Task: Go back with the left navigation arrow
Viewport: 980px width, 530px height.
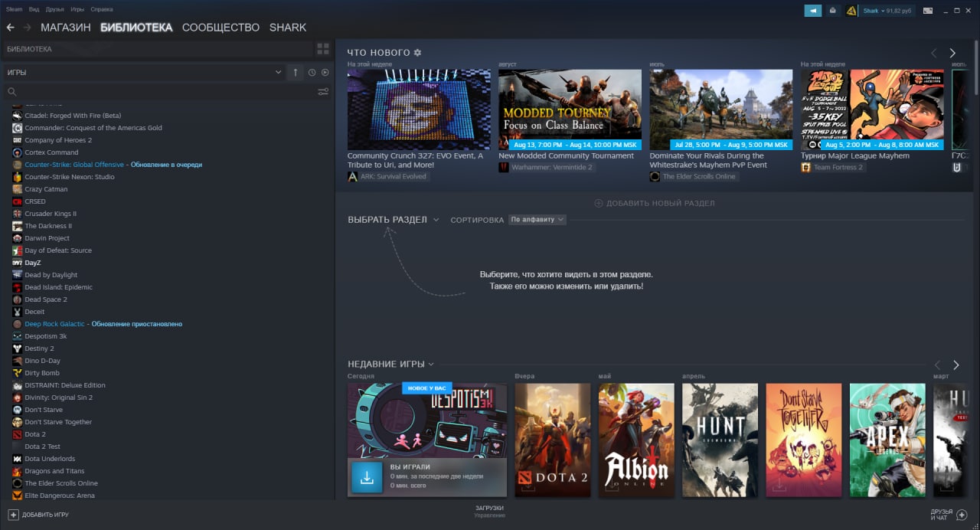Action: 11,28
